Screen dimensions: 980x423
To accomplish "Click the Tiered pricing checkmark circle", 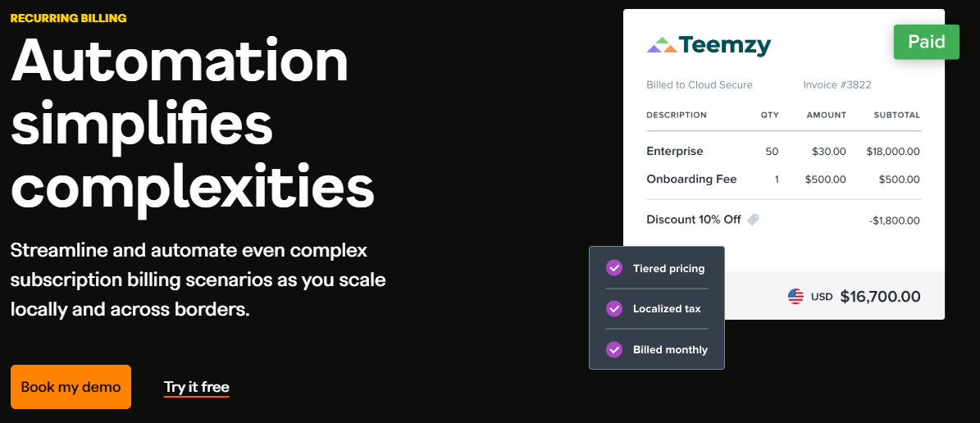I will [614, 268].
